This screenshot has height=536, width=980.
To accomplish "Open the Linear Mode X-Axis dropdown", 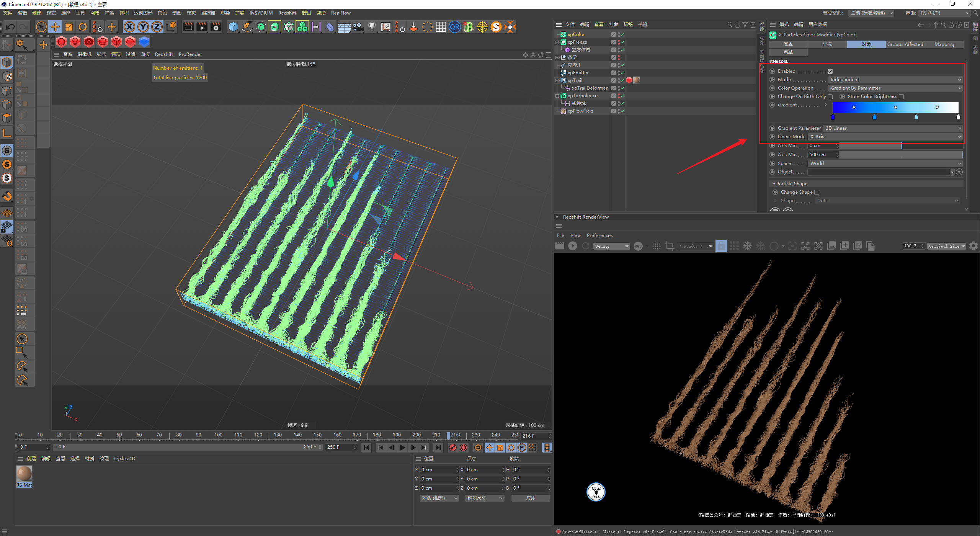I will [x=885, y=137].
